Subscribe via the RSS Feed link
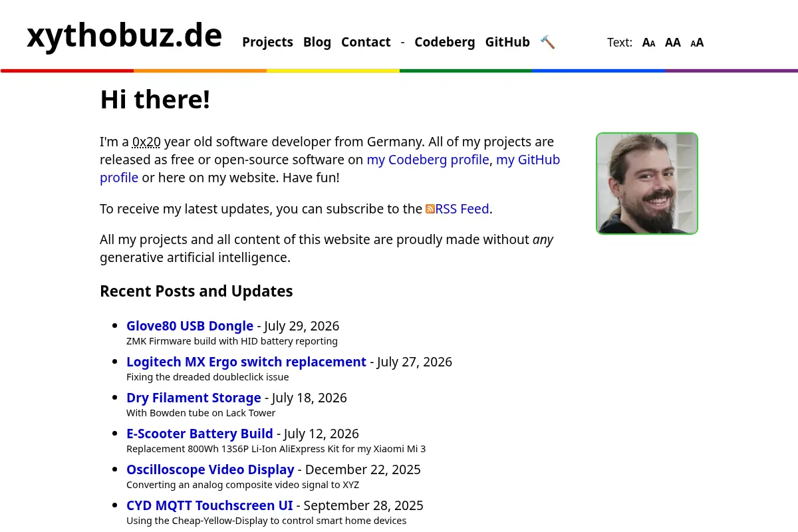The width and height of the screenshot is (798, 532). 462,209
